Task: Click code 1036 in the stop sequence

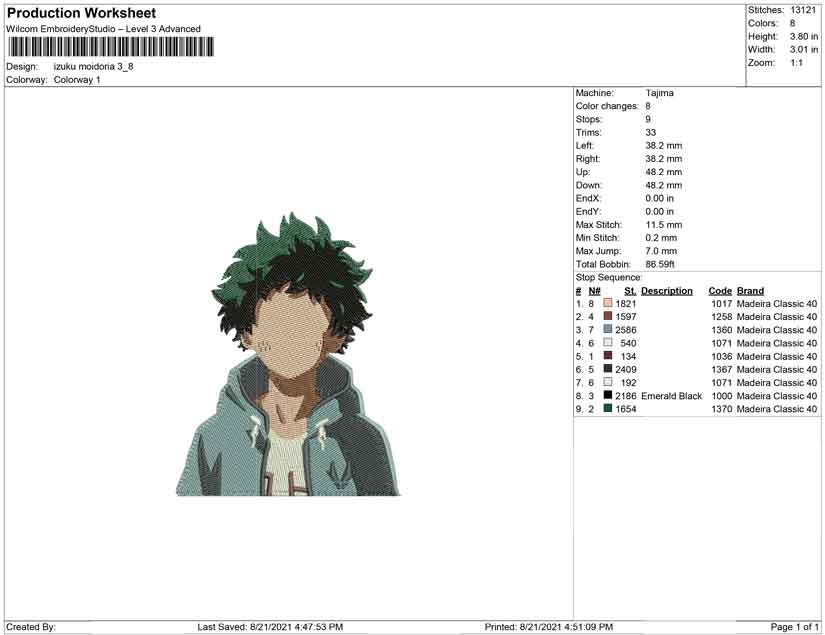Action: click(x=721, y=356)
